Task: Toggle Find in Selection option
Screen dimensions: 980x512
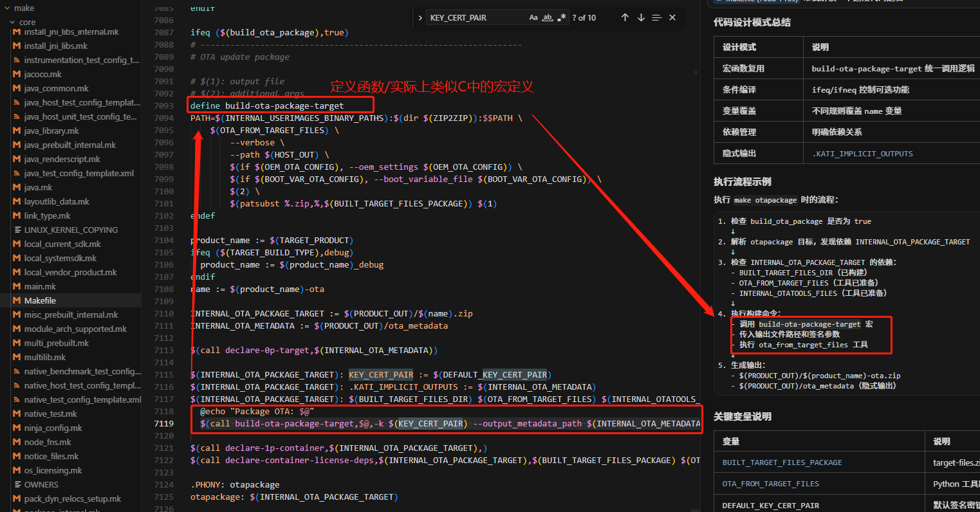Action: (x=656, y=17)
